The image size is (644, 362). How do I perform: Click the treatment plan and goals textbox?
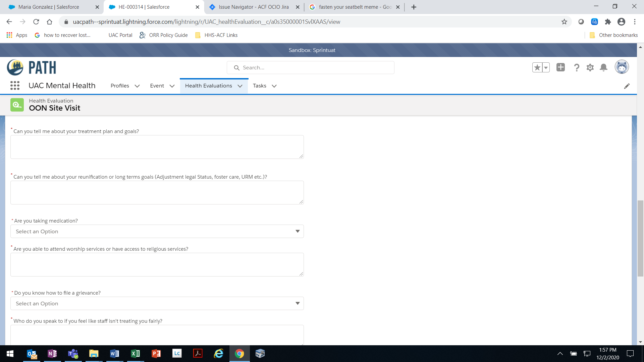click(x=157, y=147)
